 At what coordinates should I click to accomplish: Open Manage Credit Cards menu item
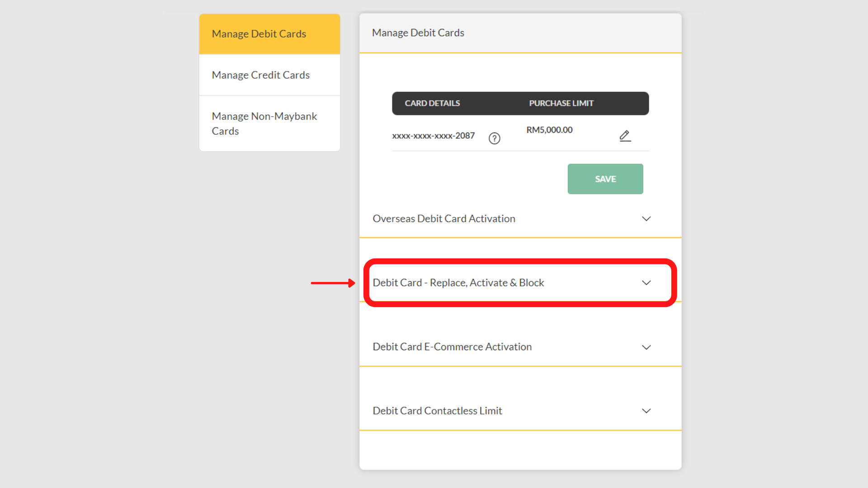(x=269, y=75)
